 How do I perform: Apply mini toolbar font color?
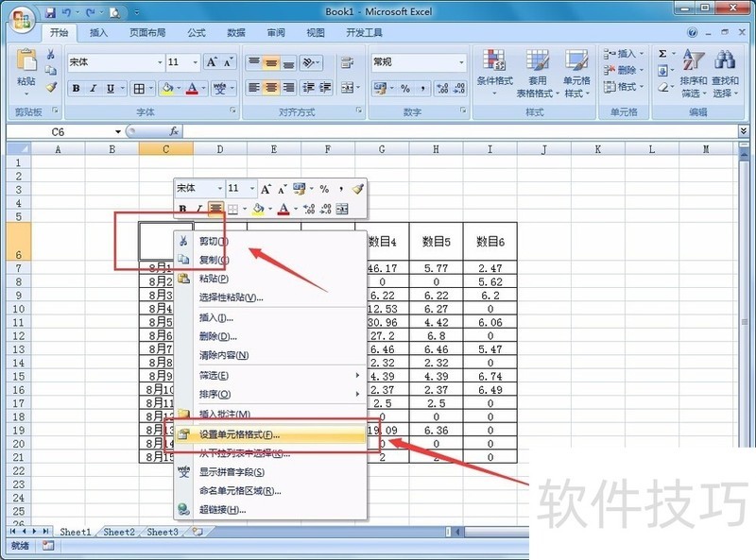(x=283, y=209)
